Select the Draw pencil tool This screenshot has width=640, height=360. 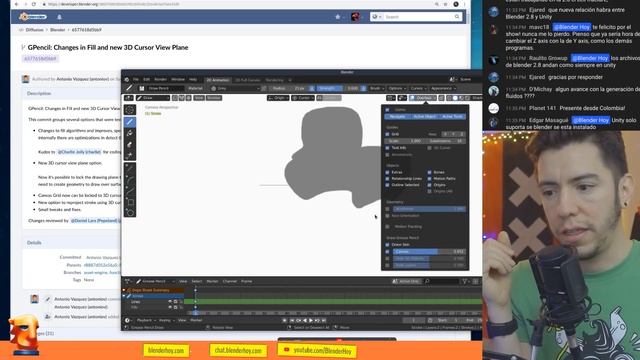(130, 122)
